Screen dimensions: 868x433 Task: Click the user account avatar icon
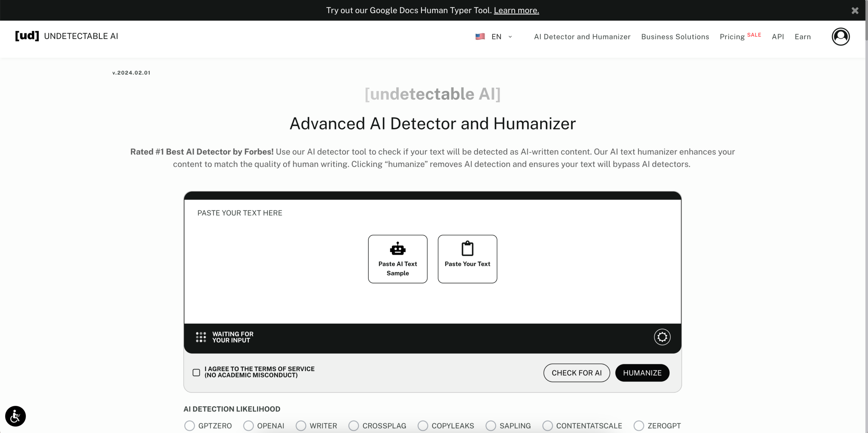[841, 37]
